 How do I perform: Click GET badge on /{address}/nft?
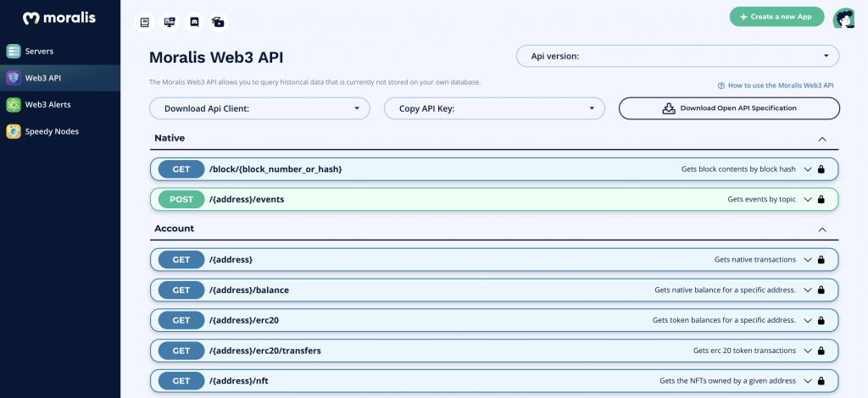[181, 381]
